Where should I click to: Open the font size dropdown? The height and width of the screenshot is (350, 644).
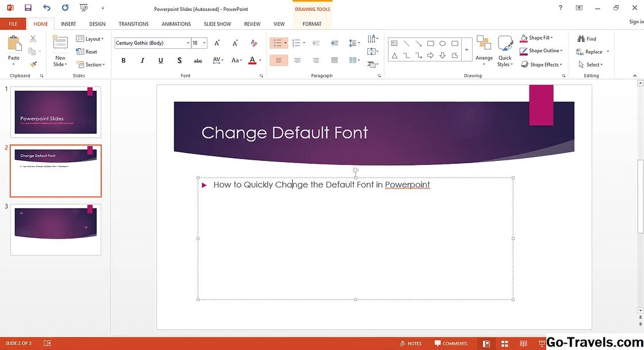point(204,43)
